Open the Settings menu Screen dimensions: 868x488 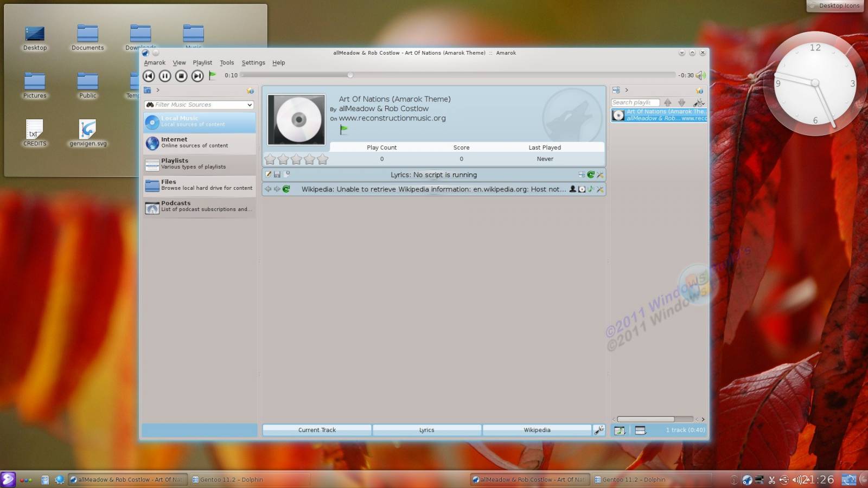253,63
